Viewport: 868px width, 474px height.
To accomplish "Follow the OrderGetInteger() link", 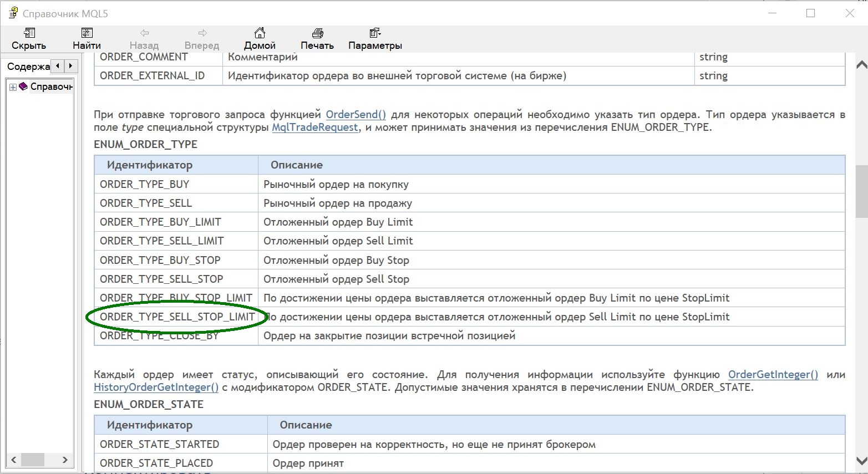I will tap(773, 375).
